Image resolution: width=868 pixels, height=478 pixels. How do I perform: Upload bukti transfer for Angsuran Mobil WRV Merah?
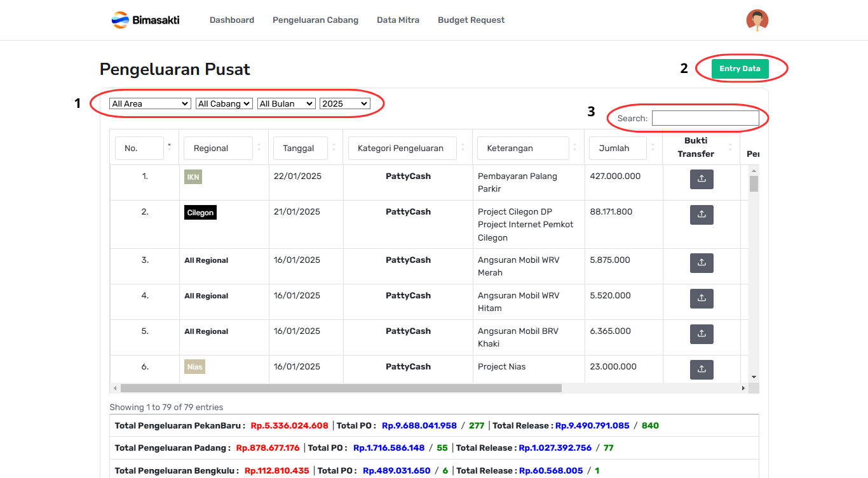pos(702,263)
